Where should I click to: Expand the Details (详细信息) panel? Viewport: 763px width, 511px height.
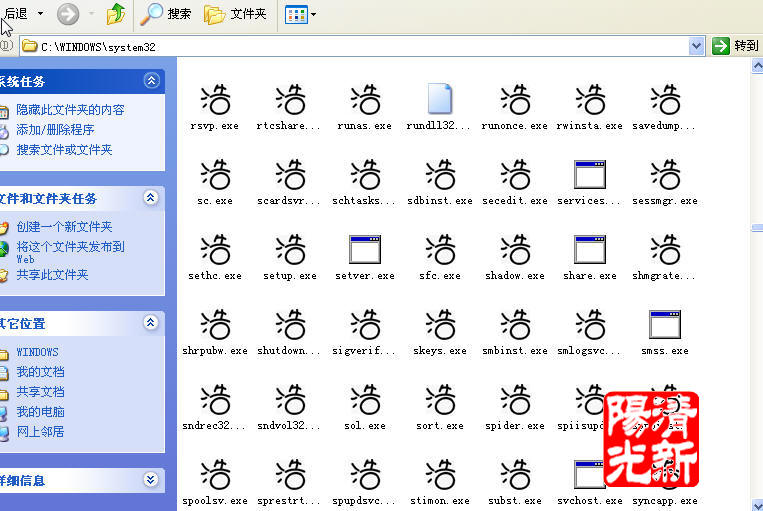pos(151,480)
